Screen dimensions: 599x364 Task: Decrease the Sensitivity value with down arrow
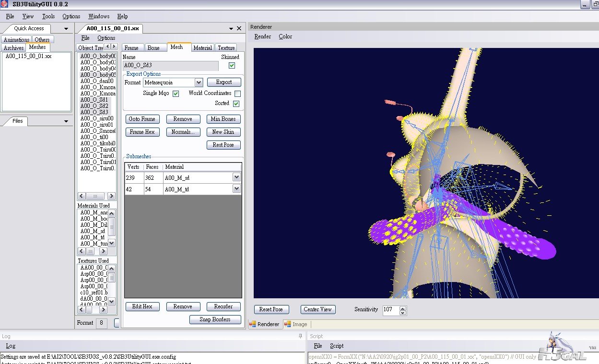[x=402, y=312]
